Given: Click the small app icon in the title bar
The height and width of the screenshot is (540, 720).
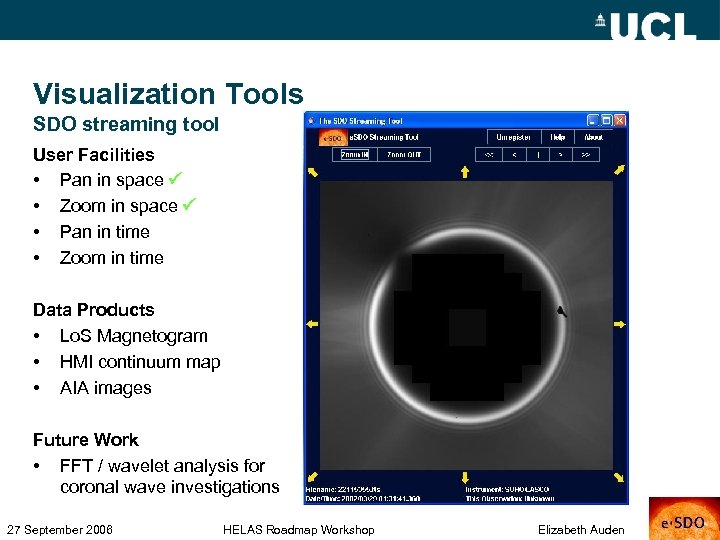Looking at the screenshot, I should tap(311, 121).
